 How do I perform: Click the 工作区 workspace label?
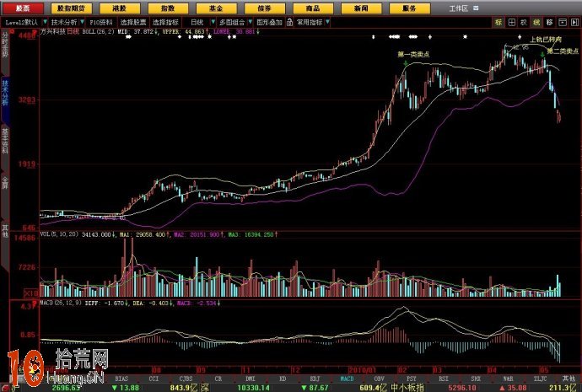[458, 8]
